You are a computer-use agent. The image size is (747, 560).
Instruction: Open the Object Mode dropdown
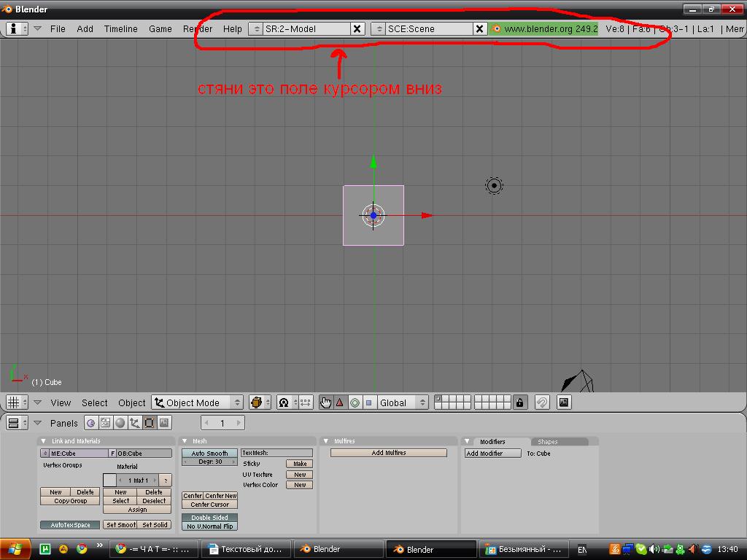click(197, 402)
